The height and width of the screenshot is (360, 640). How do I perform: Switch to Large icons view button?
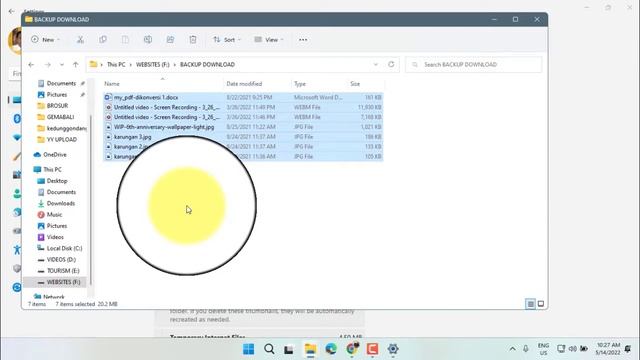(x=541, y=304)
